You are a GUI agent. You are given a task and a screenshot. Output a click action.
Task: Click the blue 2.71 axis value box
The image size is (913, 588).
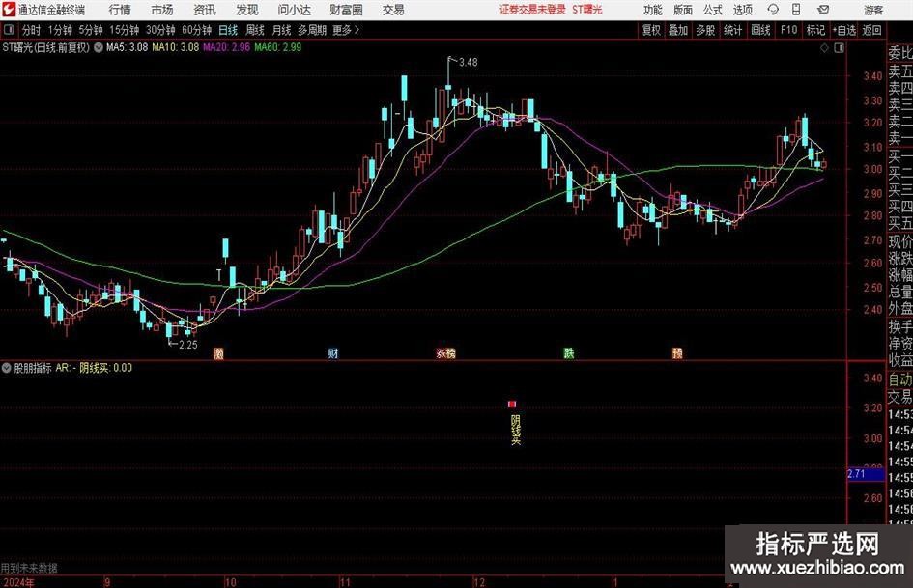tap(866, 474)
